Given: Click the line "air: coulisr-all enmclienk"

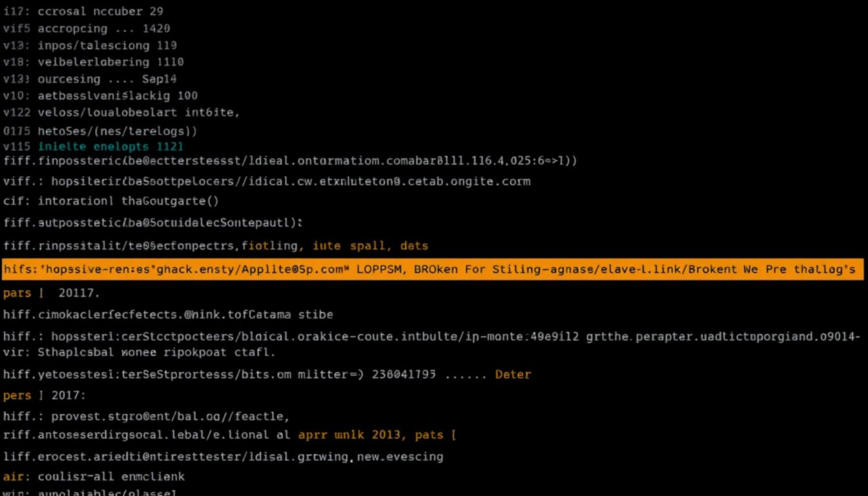Looking at the screenshot, I should click(94, 477).
